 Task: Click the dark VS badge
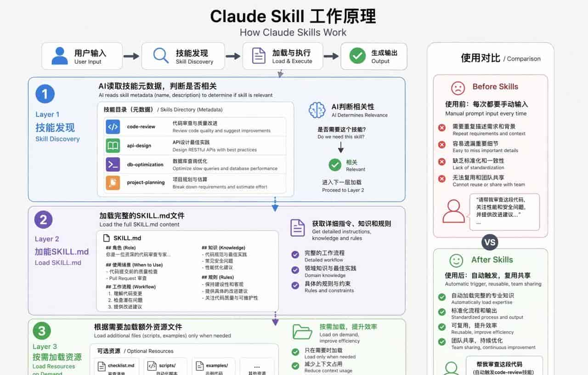point(490,242)
